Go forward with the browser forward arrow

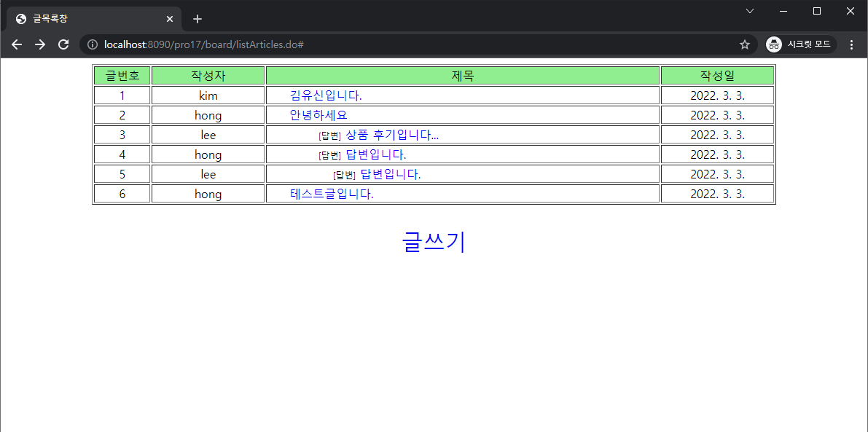coord(40,44)
